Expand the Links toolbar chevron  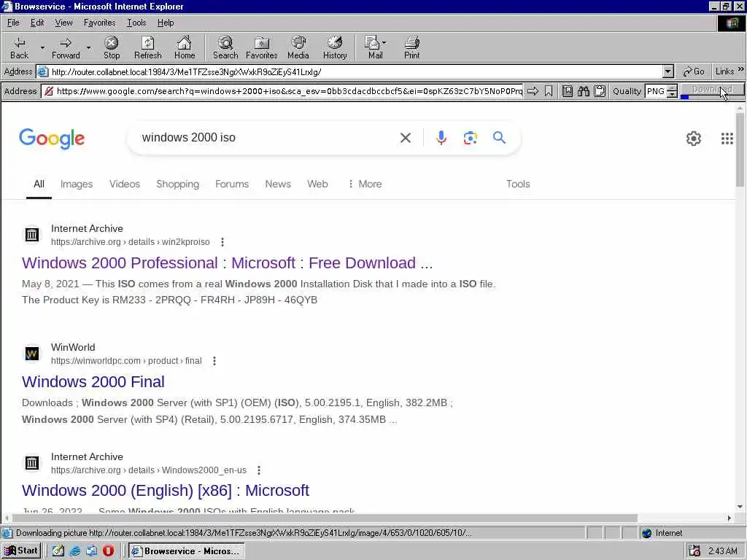point(741,69)
